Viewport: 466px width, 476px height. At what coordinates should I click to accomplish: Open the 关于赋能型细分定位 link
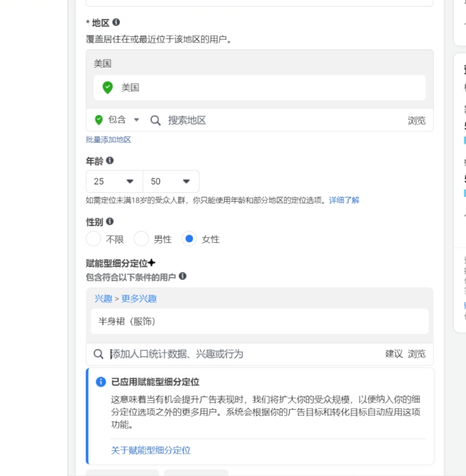151,450
